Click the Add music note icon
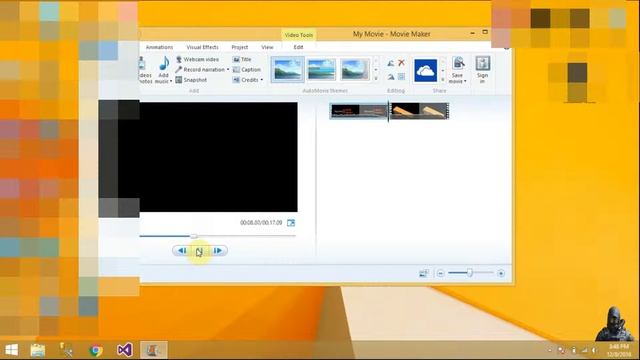 point(164,63)
